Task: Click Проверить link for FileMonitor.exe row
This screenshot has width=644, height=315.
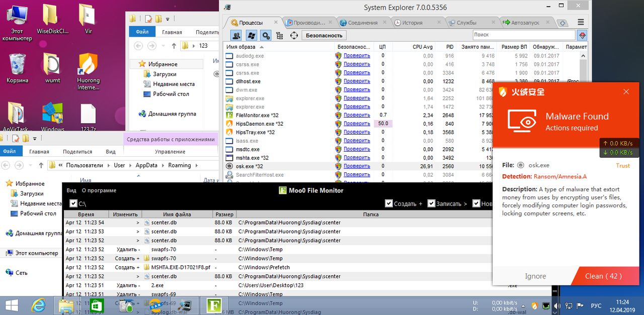Action: [357, 115]
